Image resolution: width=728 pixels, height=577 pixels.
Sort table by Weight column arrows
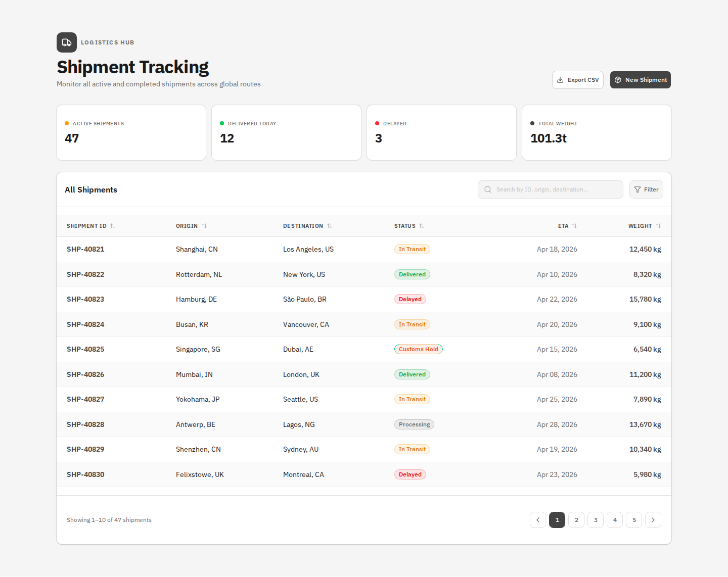658,226
